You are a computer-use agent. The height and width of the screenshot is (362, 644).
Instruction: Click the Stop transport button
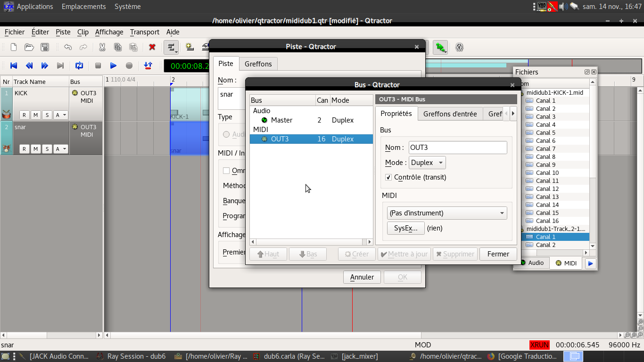[98, 66]
